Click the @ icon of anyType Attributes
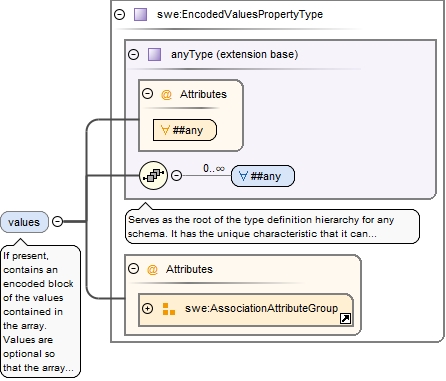446x381 pixels. point(166,95)
